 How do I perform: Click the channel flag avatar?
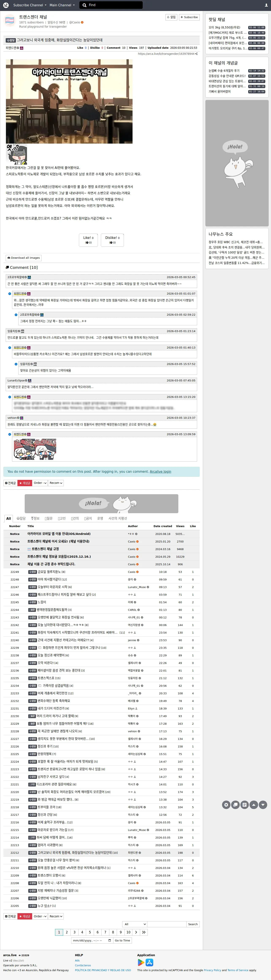pyautogui.click(x=9, y=20)
